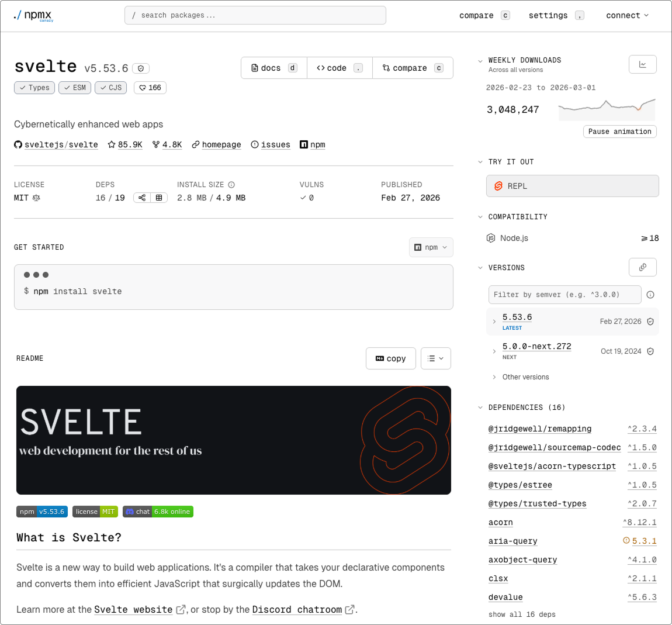The image size is (672, 625).
Task: Click the install size info icon
Action: [231, 184]
